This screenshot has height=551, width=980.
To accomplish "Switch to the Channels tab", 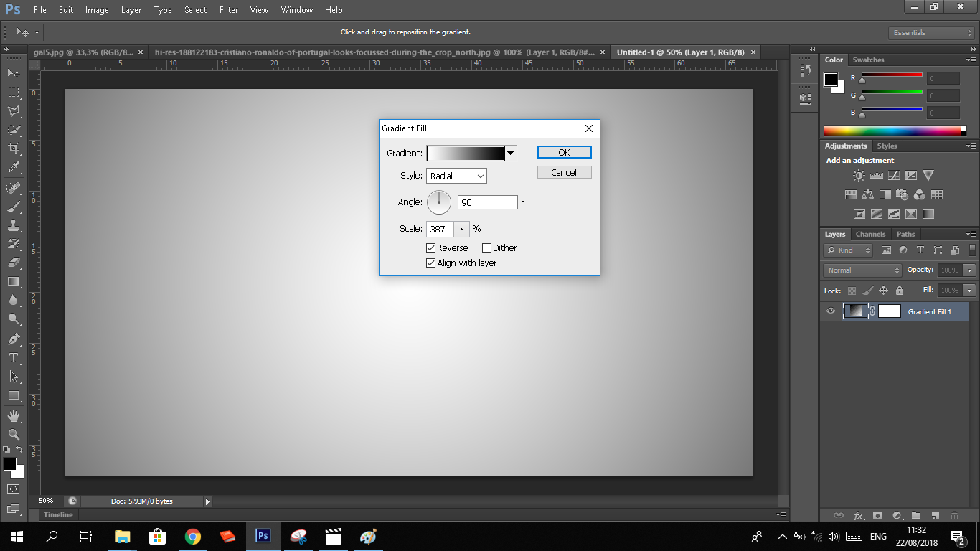I will (870, 234).
